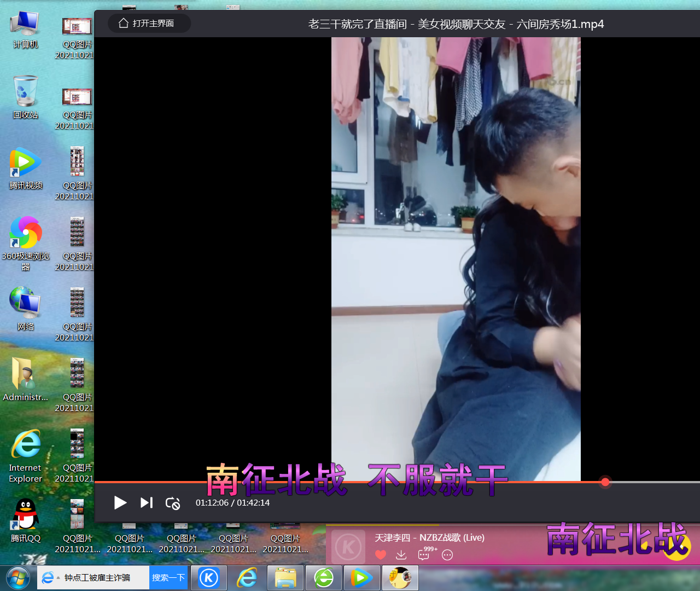Open the Kugou music taskbar icon
Screen dimensions: 700x591
click(208, 578)
